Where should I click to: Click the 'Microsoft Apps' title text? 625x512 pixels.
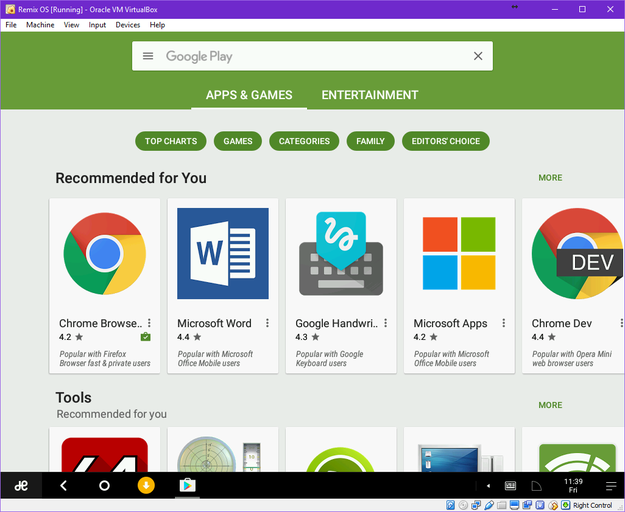pyautogui.click(x=450, y=323)
